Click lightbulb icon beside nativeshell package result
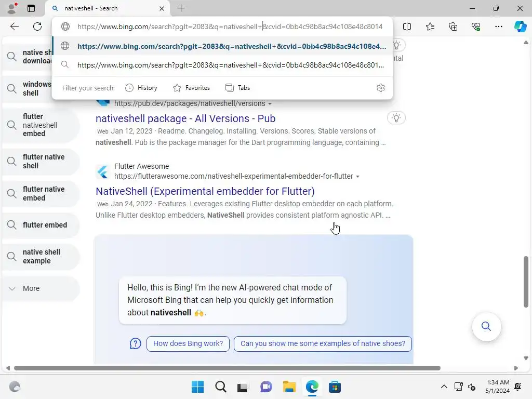The width and height of the screenshot is (532, 399). tap(396, 118)
